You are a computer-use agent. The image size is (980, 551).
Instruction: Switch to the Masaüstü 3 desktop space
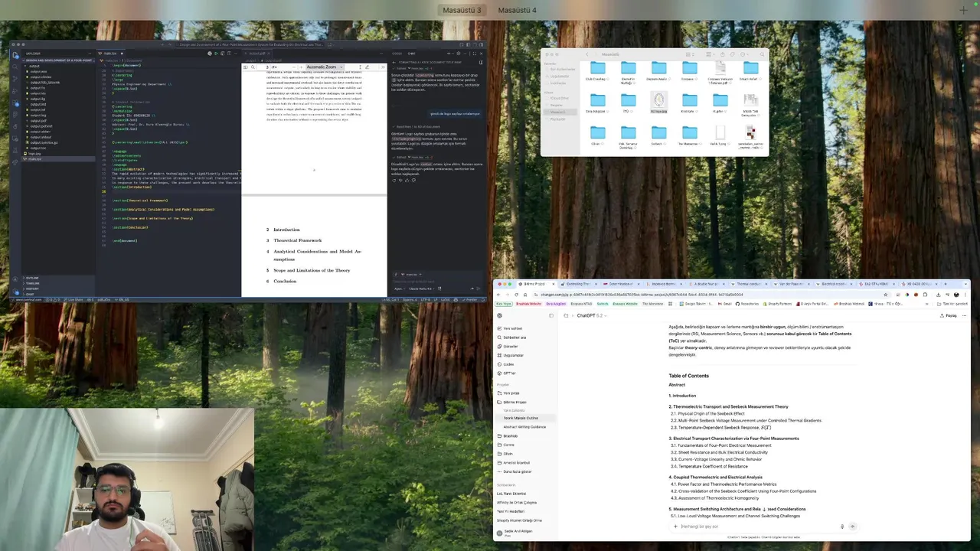(462, 10)
